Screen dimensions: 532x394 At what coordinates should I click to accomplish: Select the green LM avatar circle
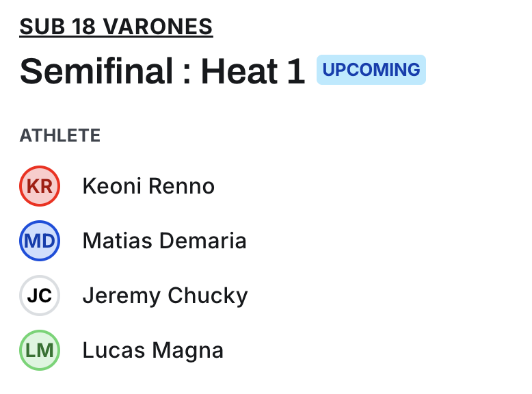pos(40,350)
